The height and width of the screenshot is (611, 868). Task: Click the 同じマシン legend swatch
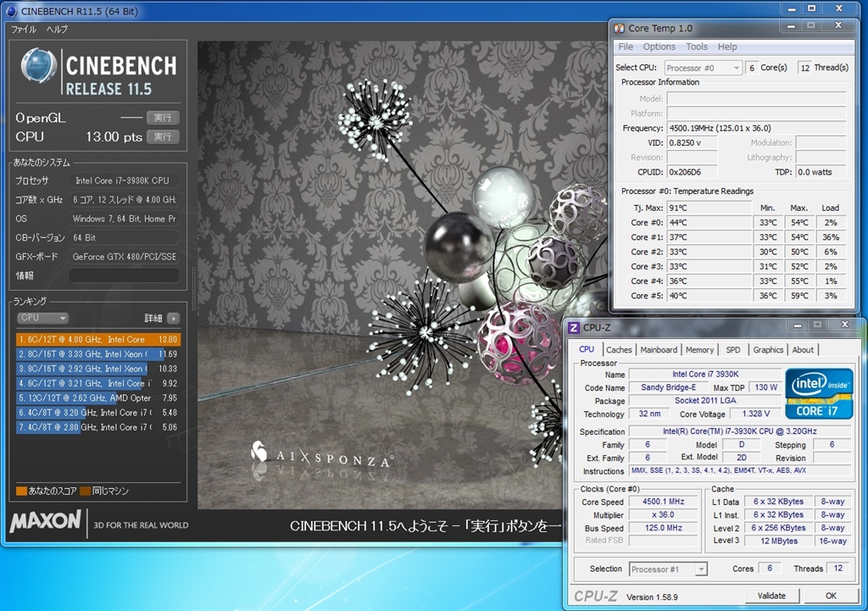[86, 491]
